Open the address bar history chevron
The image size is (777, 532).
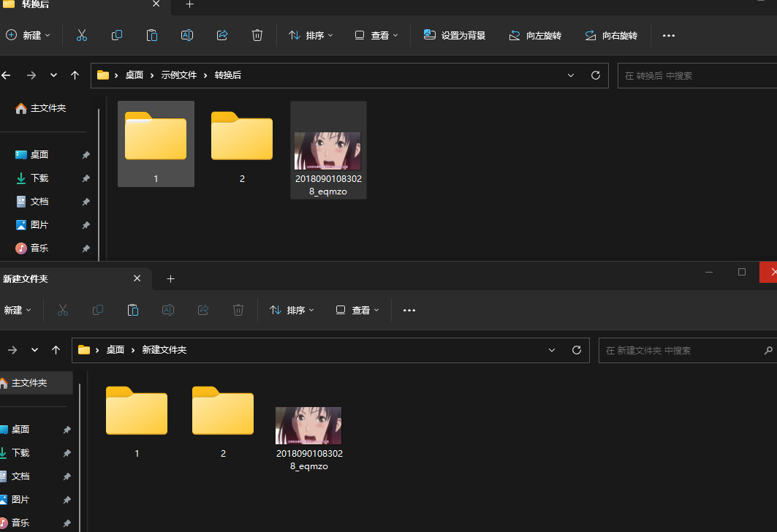(570, 75)
